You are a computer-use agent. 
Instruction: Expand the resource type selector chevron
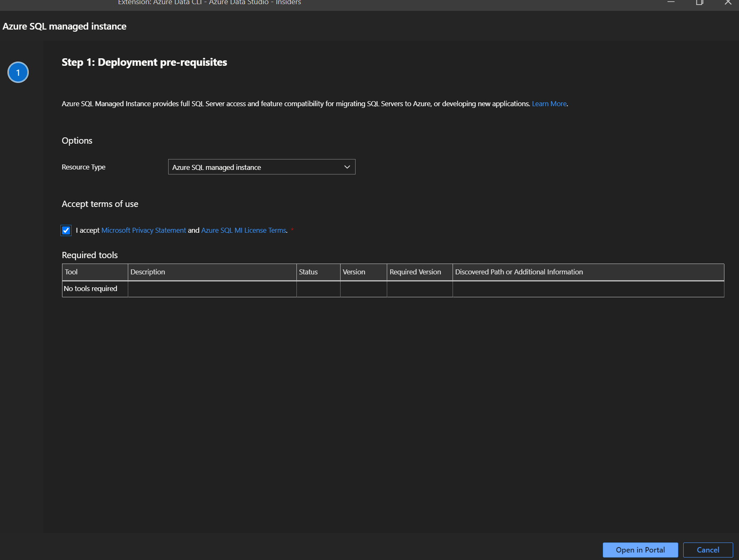click(346, 167)
